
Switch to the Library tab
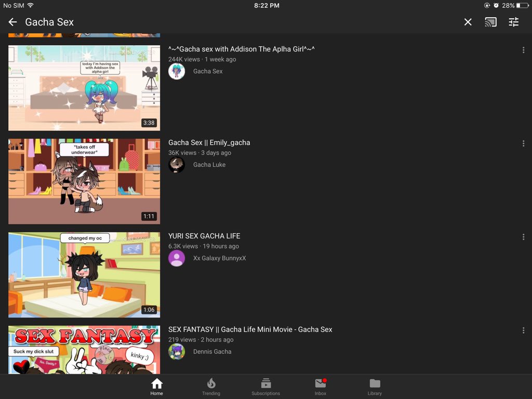click(375, 387)
